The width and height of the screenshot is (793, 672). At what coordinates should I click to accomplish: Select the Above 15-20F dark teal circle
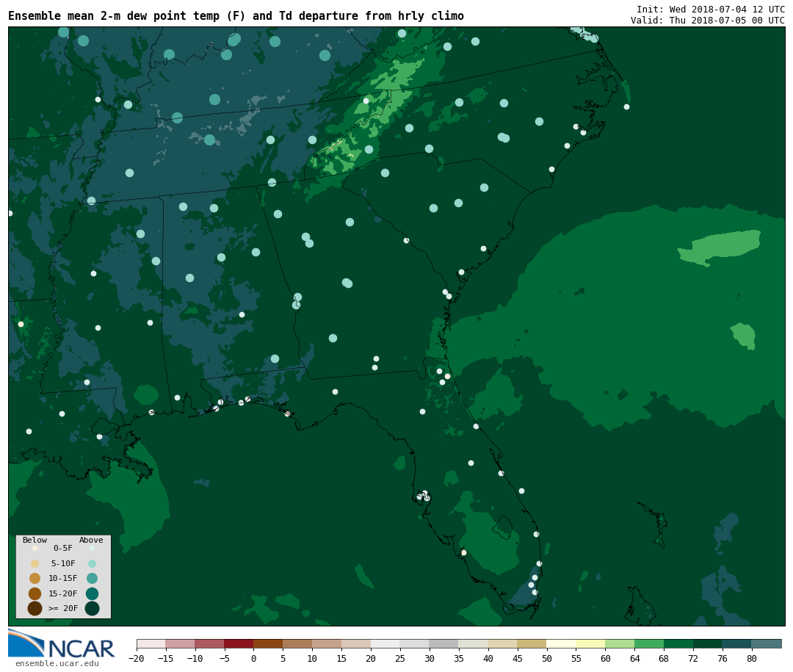click(92, 593)
